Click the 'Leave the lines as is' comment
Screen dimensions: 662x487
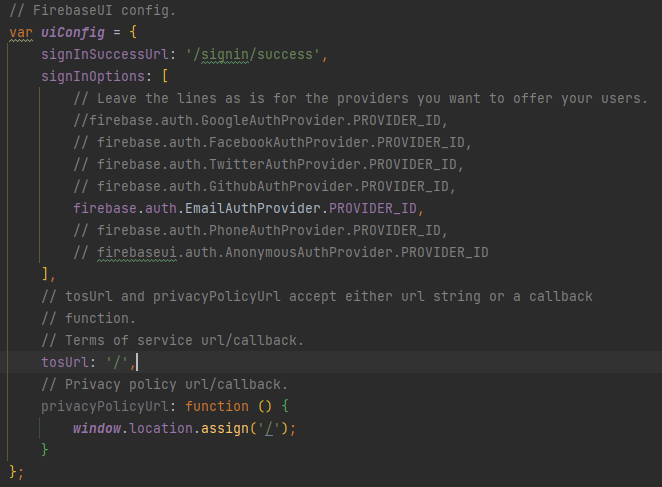(x=361, y=98)
